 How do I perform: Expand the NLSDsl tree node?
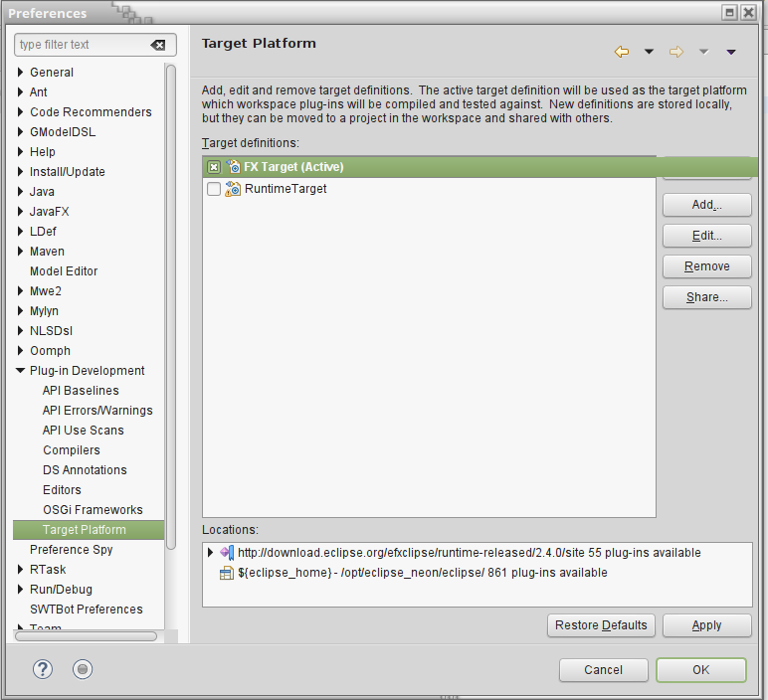tap(20, 331)
